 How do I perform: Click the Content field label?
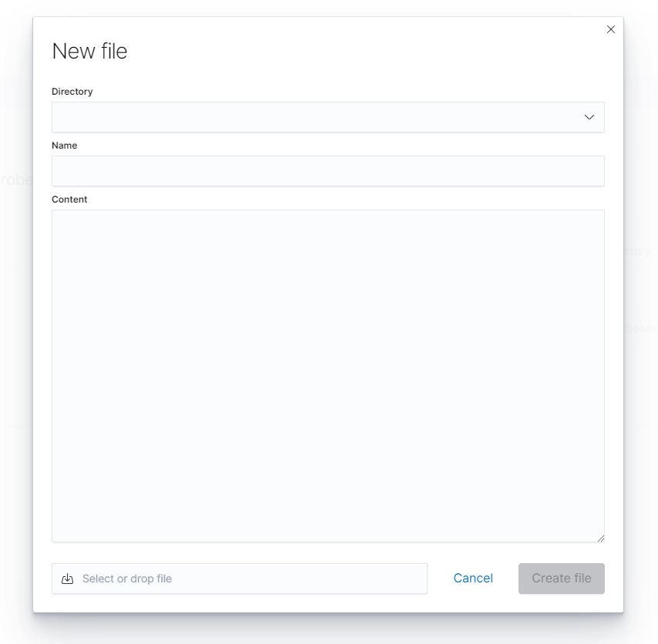click(x=69, y=200)
